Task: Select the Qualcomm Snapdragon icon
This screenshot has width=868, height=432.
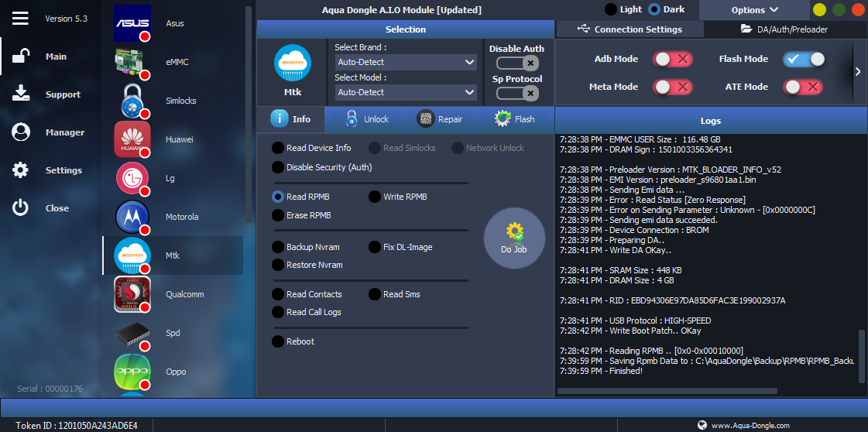Action: pyautogui.click(x=132, y=294)
